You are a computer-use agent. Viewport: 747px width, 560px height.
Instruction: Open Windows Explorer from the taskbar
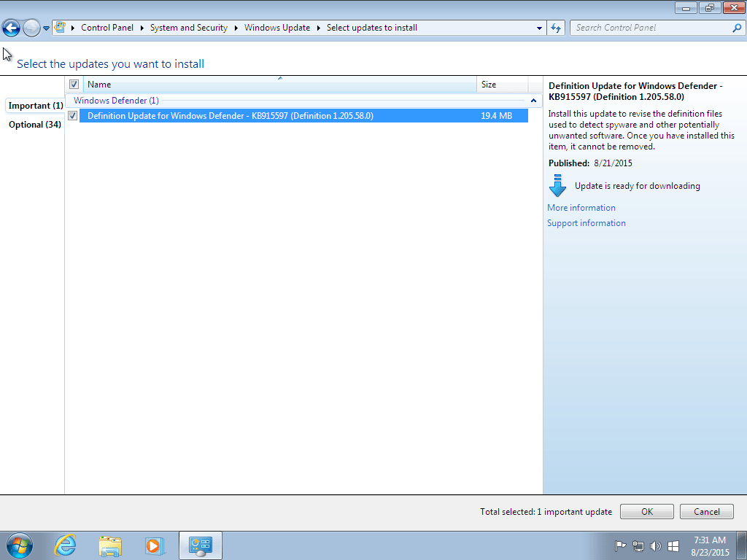(110, 545)
